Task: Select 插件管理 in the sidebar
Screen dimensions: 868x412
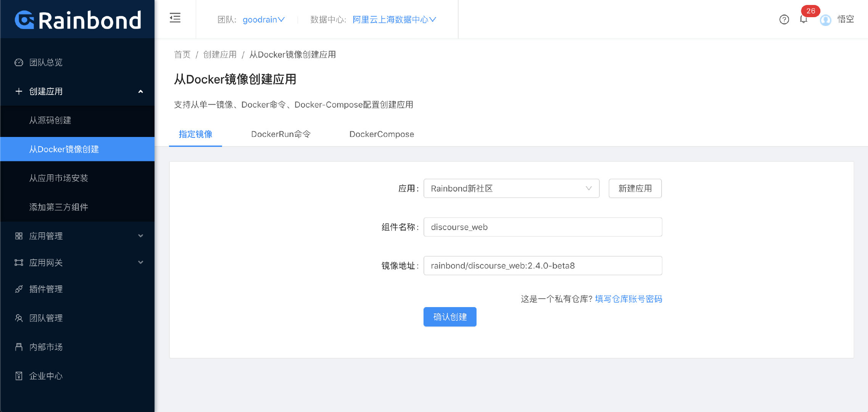Action: 46,289
